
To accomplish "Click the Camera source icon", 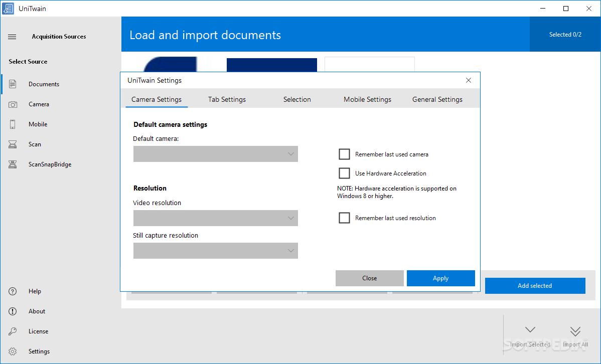I will pyautogui.click(x=13, y=104).
